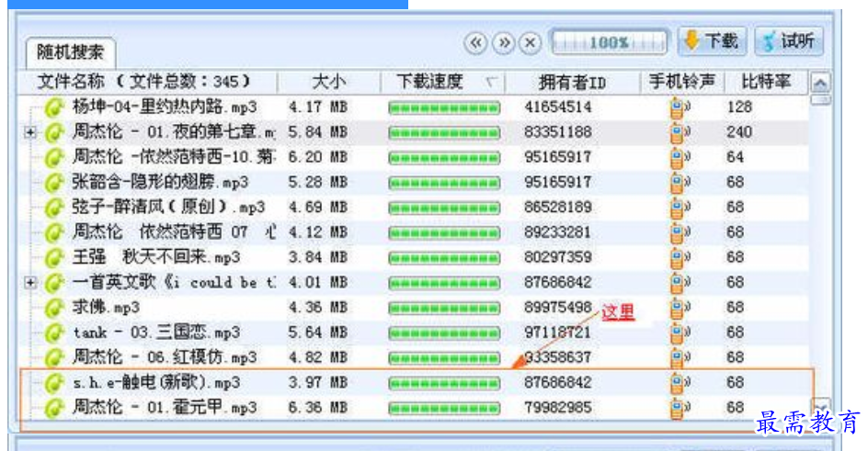The image size is (868, 451).
Task: Click ringtone phone icon in 依然范特西 07 row
Action: click(680, 233)
